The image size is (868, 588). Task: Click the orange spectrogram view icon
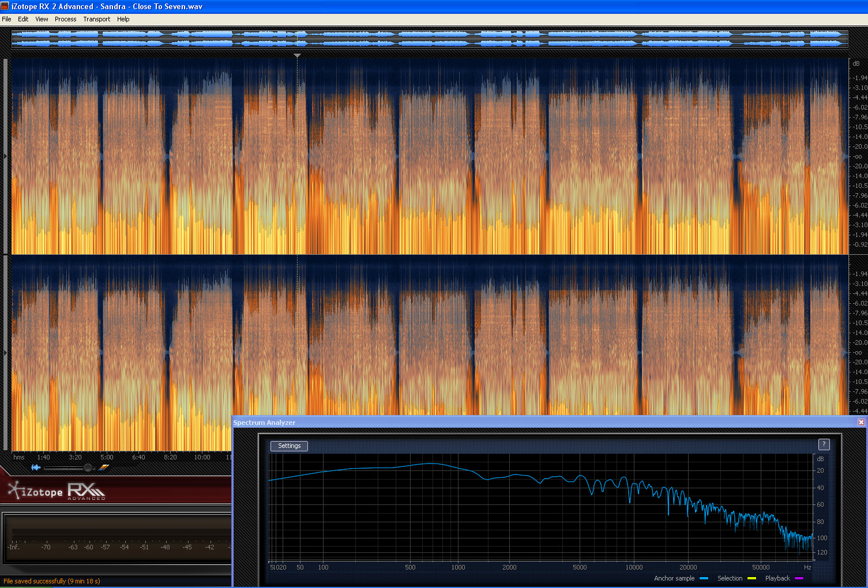pyautogui.click(x=104, y=468)
